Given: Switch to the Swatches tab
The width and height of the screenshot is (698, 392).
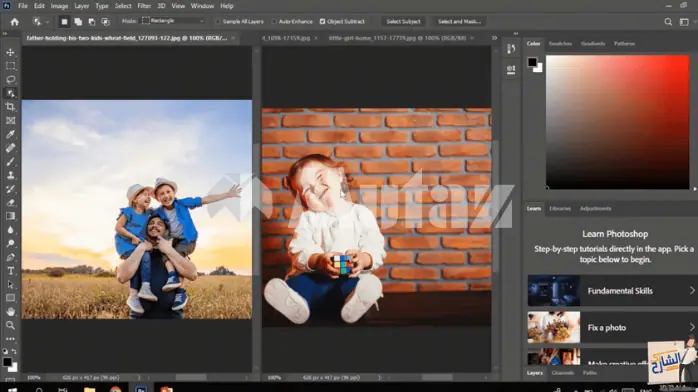Looking at the screenshot, I should (x=560, y=44).
